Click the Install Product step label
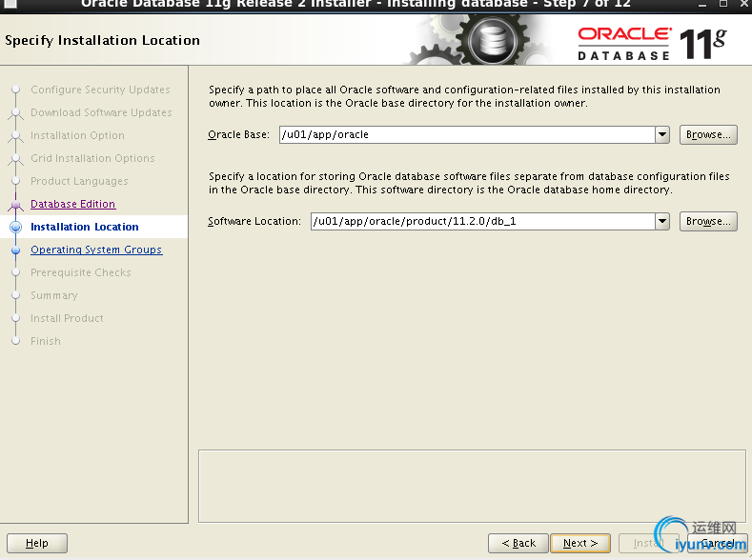This screenshot has width=752, height=560. (67, 318)
